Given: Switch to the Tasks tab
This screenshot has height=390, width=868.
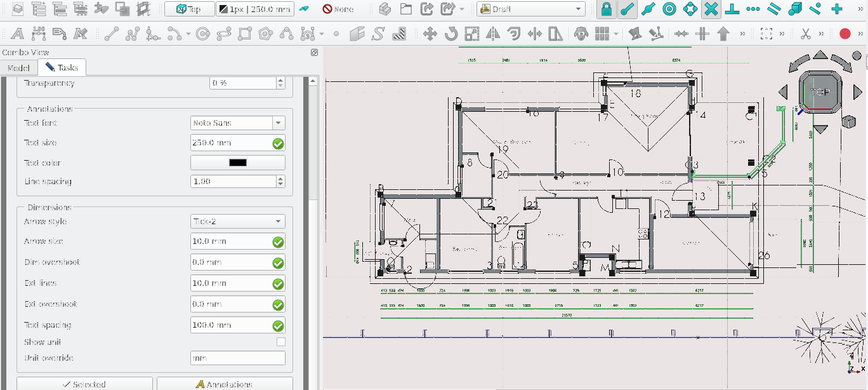Looking at the screenshot, I should [x=62, y=67].
